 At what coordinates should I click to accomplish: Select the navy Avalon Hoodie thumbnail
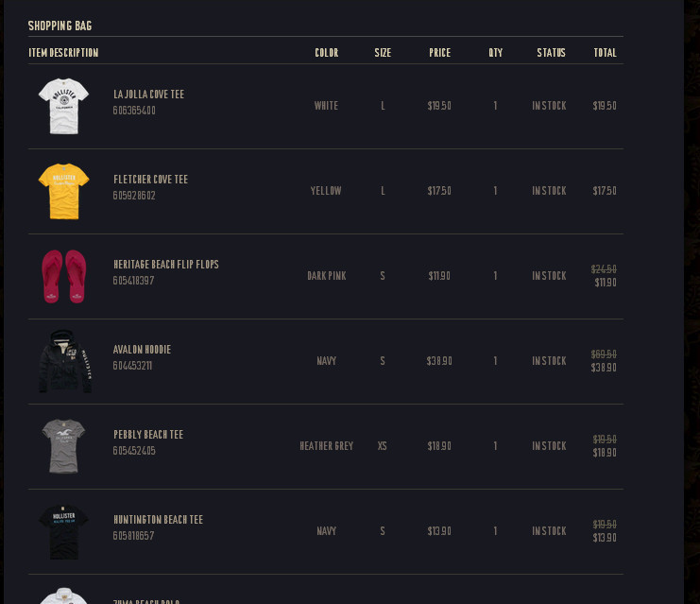pos(64,361)
